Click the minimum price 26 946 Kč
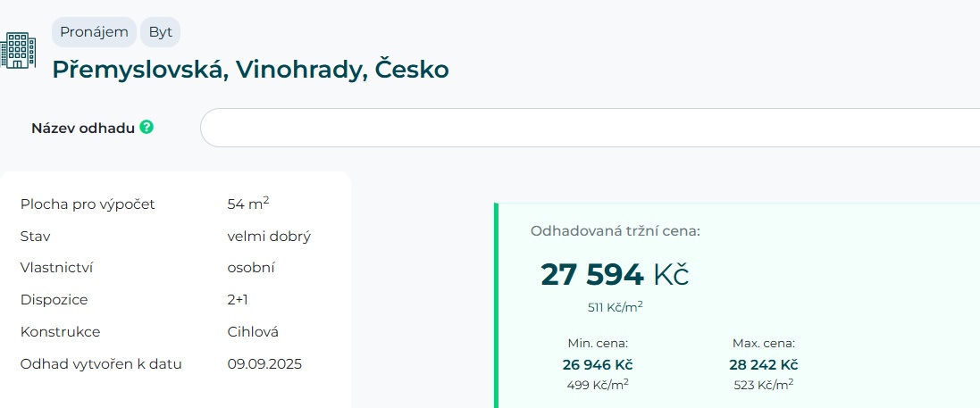 pyautogui.click(x=598, y=364)
